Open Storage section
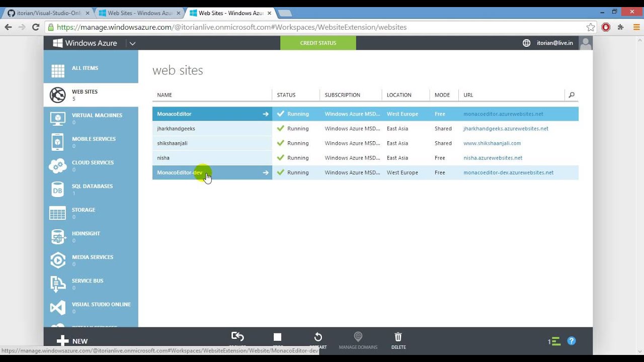This screenshot has height=362, width=644. point(91,213)
